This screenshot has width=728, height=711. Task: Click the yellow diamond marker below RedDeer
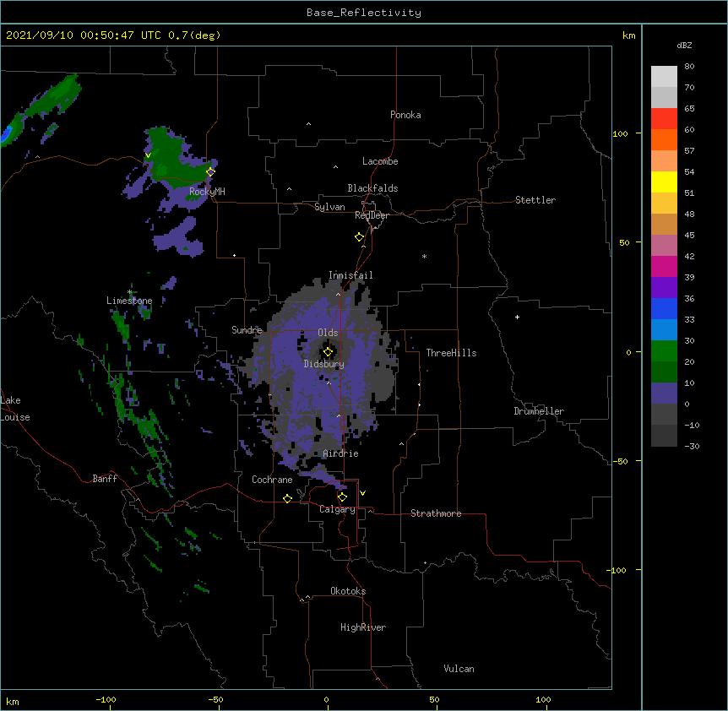[x=360, y=237]
